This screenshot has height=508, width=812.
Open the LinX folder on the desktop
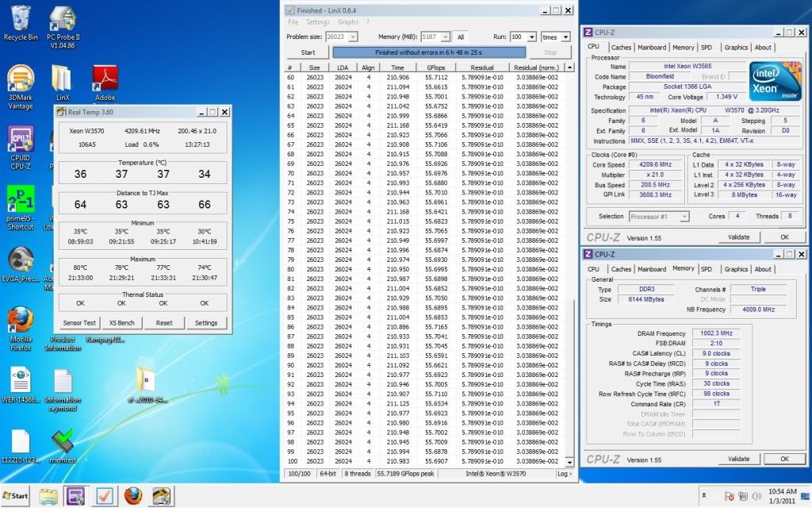[x=63, y=83]
